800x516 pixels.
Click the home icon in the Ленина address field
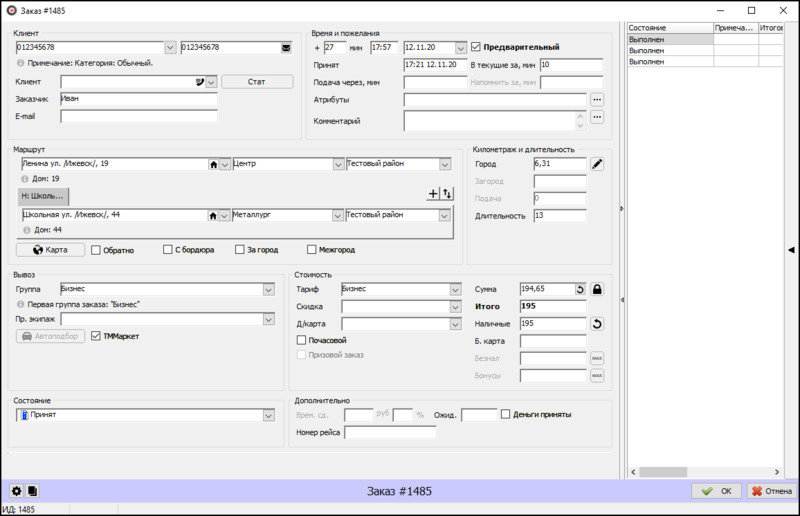coord(212,164)
